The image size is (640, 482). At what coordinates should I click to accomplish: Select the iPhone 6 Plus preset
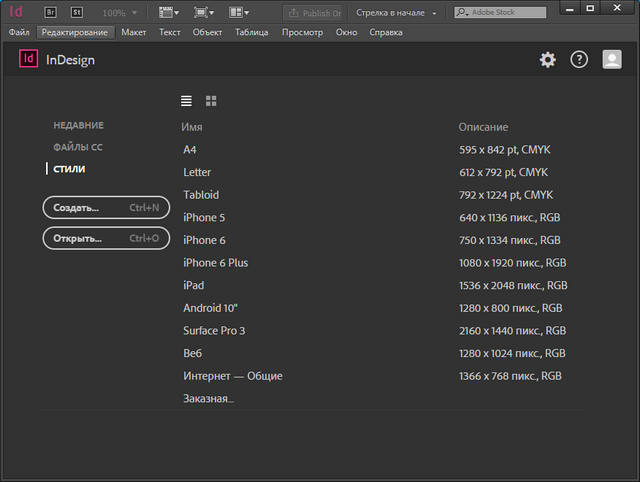[215, 263]
